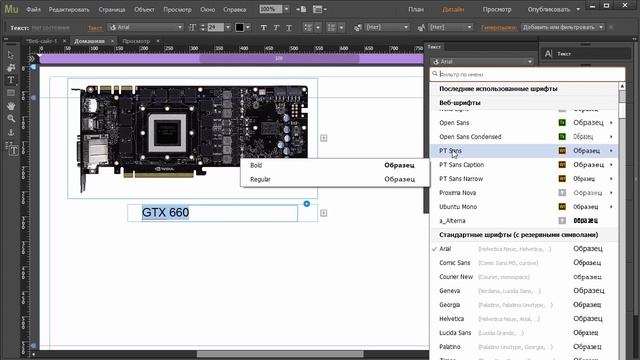This screenshot has width=640, height=360.
Task: Close the Просмотр document tab
Action: tap(158, 41)
